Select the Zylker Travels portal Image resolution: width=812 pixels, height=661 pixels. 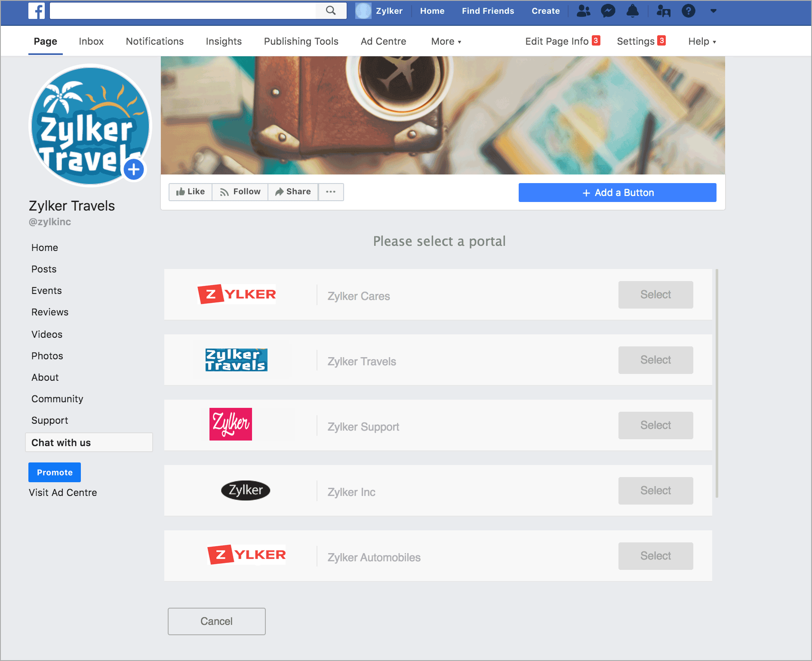click(655, 360)
